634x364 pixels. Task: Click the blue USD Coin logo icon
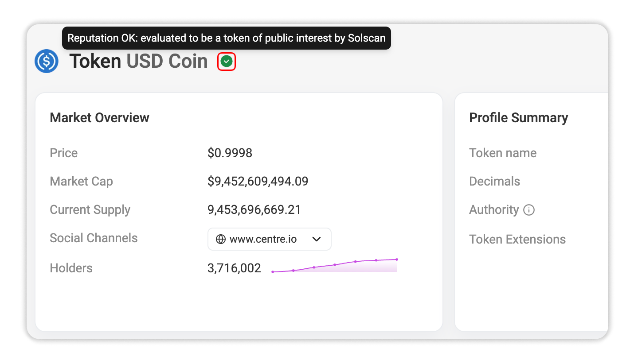point(47,61)
